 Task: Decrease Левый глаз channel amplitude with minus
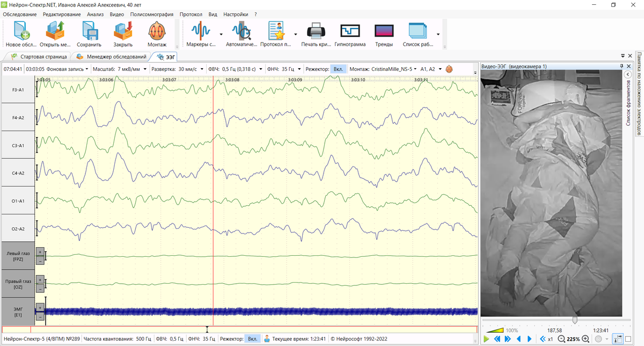40,261
